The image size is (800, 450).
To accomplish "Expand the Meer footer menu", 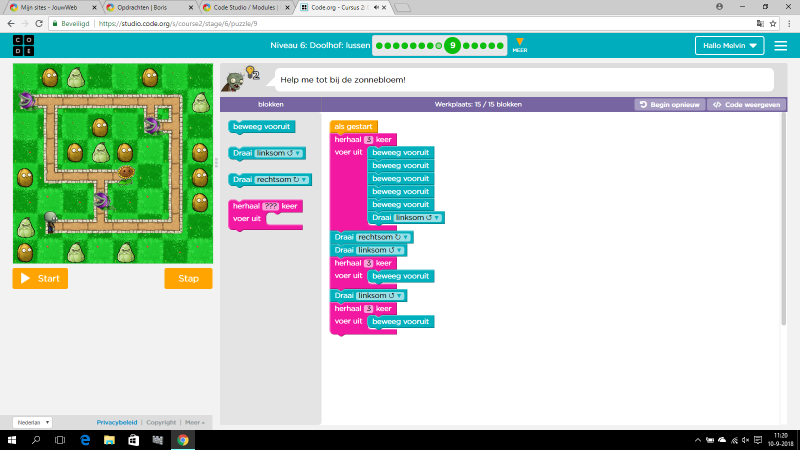I will 195,422.
